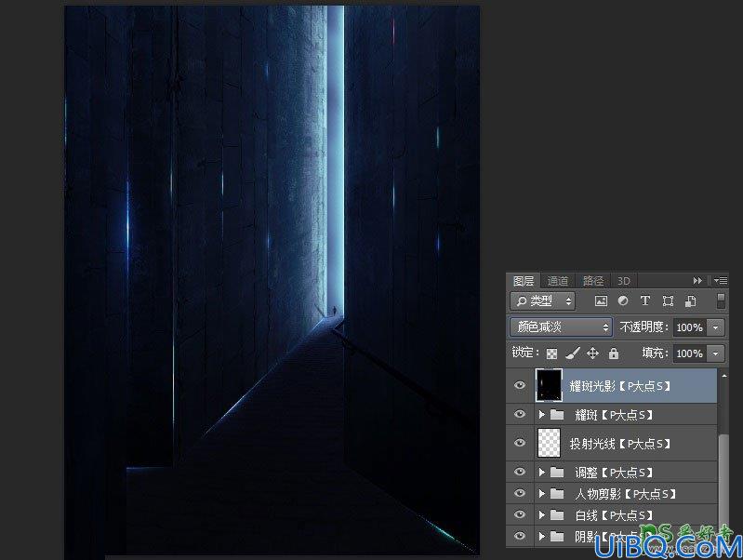Hide the 耀斑 group
Screen dimensions: 743x560
520,414
